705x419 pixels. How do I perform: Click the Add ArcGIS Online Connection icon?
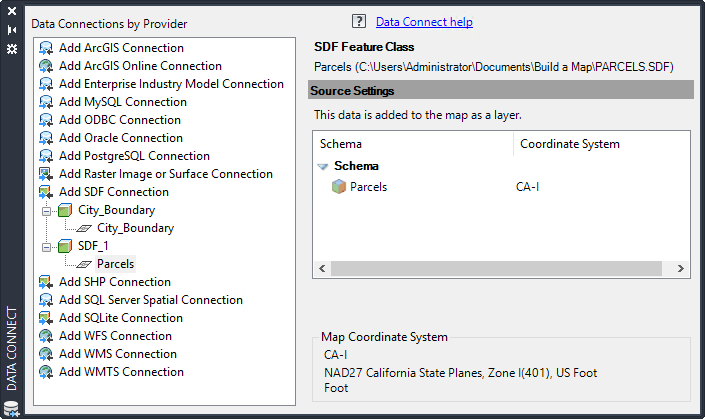coord(46,66)
